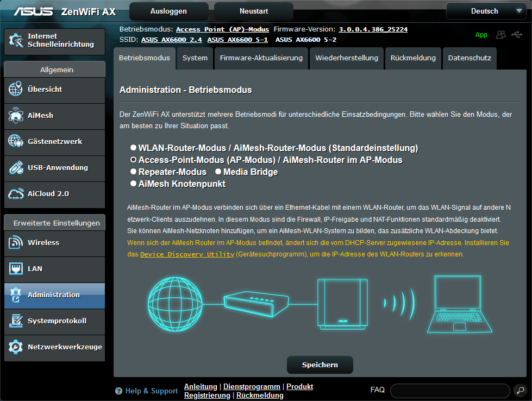Click the Media Bridge label text
Viewport: 532px width, 401px height.
pyautogui.click(x=251, y=172)
